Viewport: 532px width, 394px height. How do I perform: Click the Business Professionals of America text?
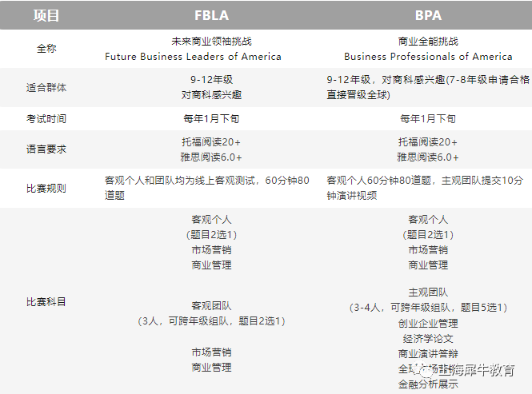pos(428,56)
